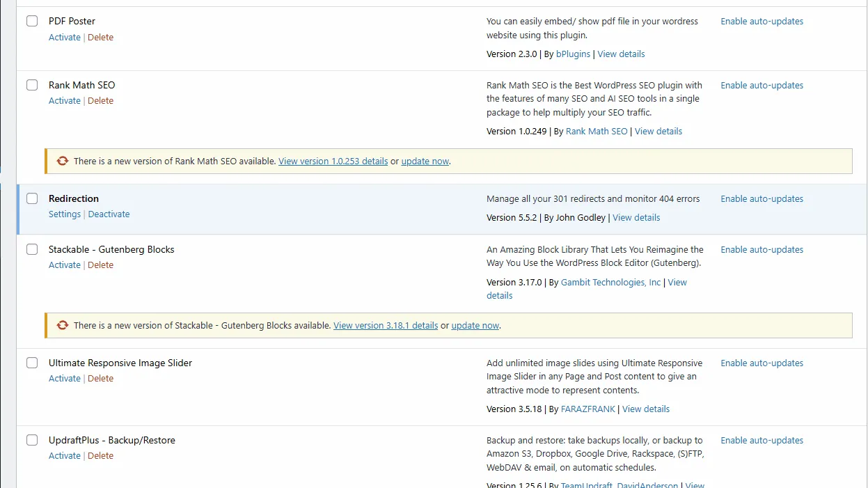Deactivate the Redirection plugin
868x488 pixels.
pyautogui.click(x=109, y=214)
